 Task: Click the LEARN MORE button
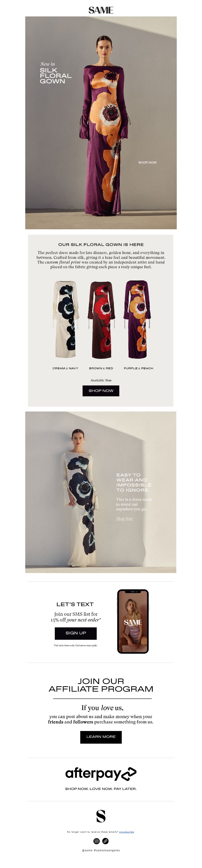[101, 737]
